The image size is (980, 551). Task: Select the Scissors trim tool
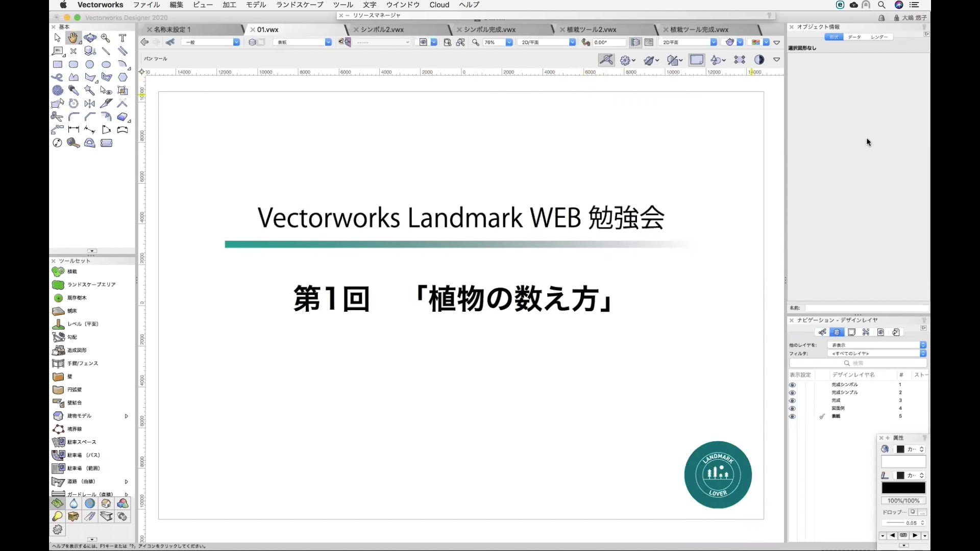coord(57,117)
